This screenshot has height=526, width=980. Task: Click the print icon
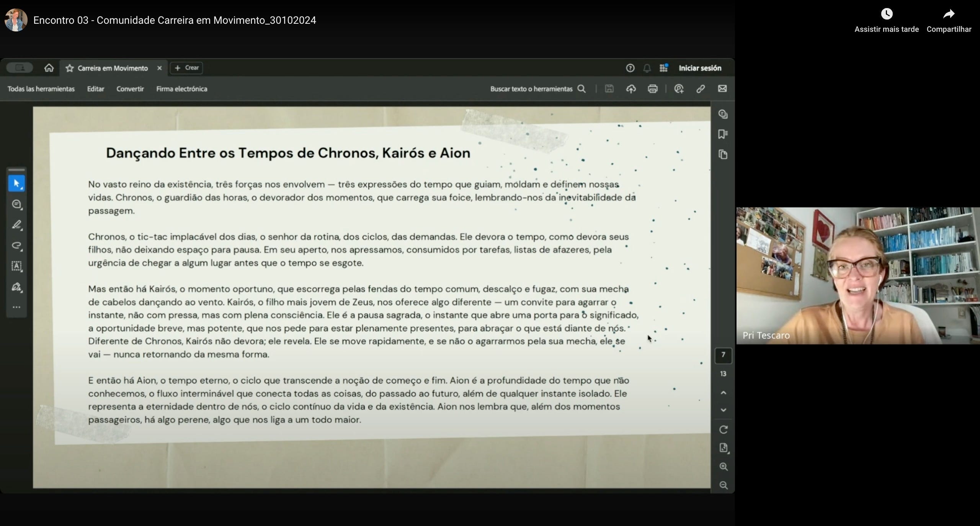pyautogui.click(x=653, y=89)
